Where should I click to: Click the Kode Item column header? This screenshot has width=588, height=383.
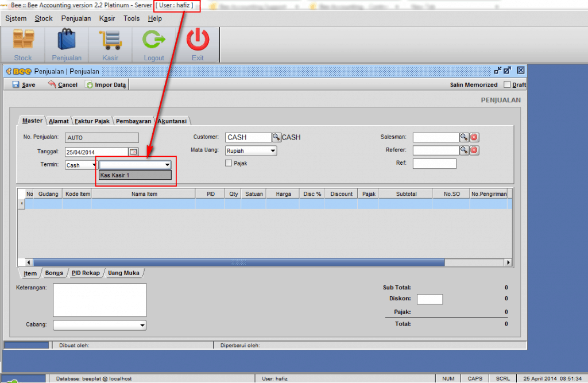tap(78, 194)
